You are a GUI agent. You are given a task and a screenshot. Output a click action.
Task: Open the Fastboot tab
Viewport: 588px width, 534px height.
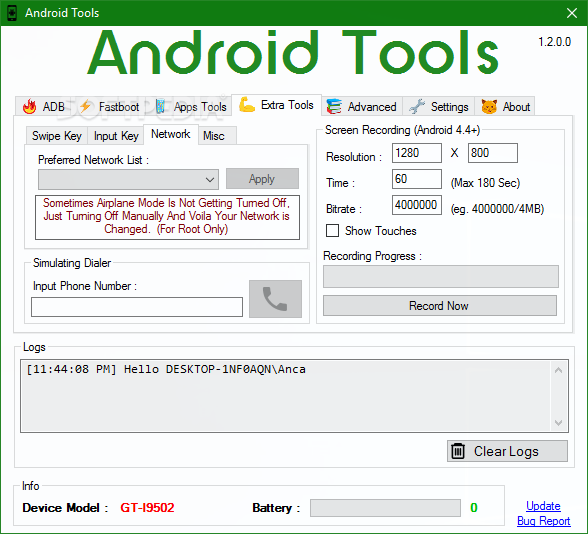pos(110,106)
